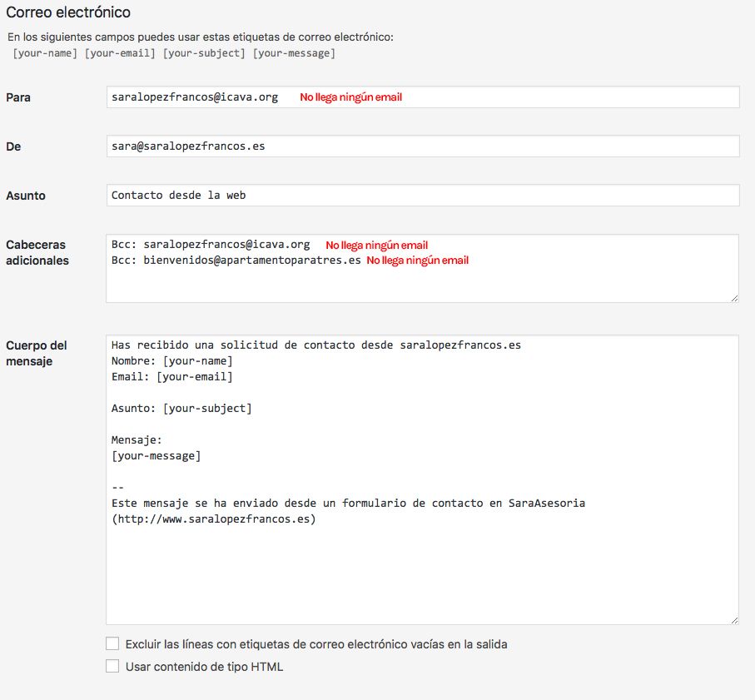This screenshot has width=755, height=700.
Task: Click resize handle of Cuerpo del mensaje box
Action: point(734,621)
